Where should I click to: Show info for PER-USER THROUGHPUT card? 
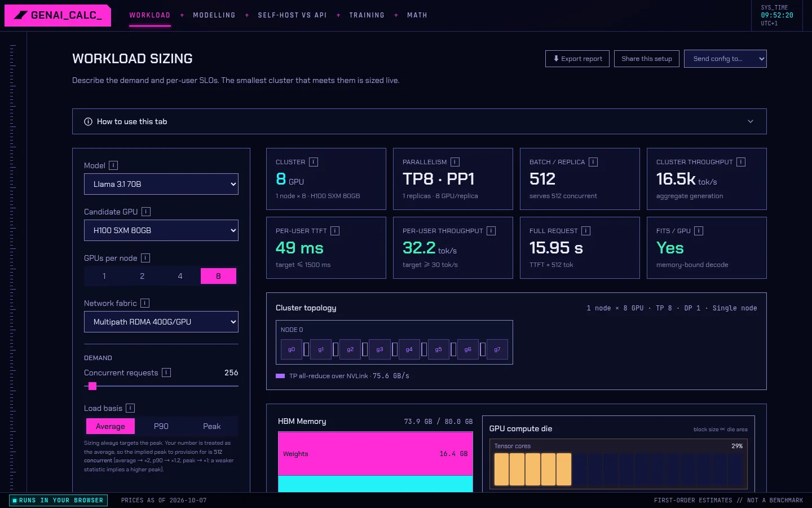point(491,231)
